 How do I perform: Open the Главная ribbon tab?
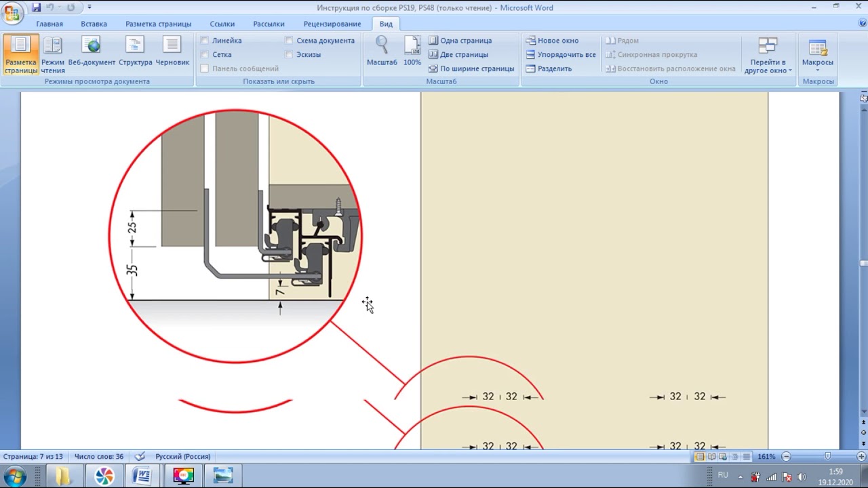[x=50, y=24]
